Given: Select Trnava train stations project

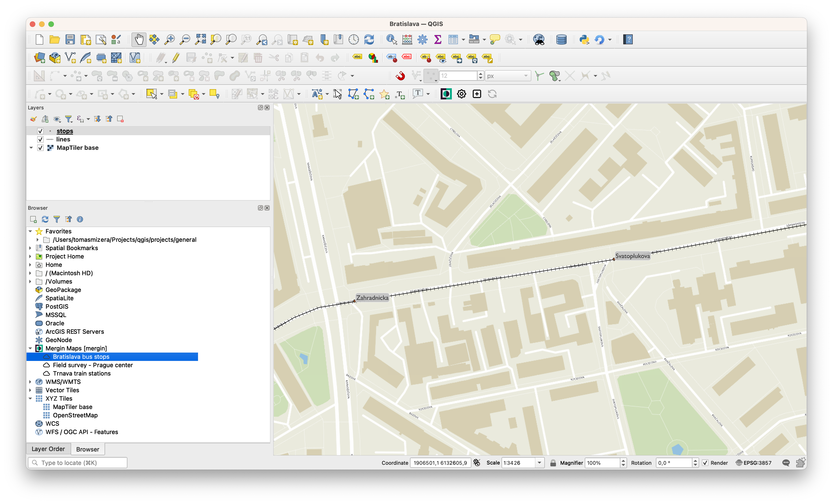Looking at the screenshot, I should (x=82, y=373).
